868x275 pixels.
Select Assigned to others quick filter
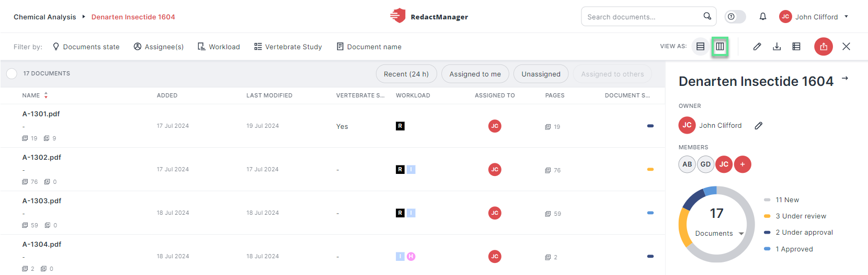point(612,74)
